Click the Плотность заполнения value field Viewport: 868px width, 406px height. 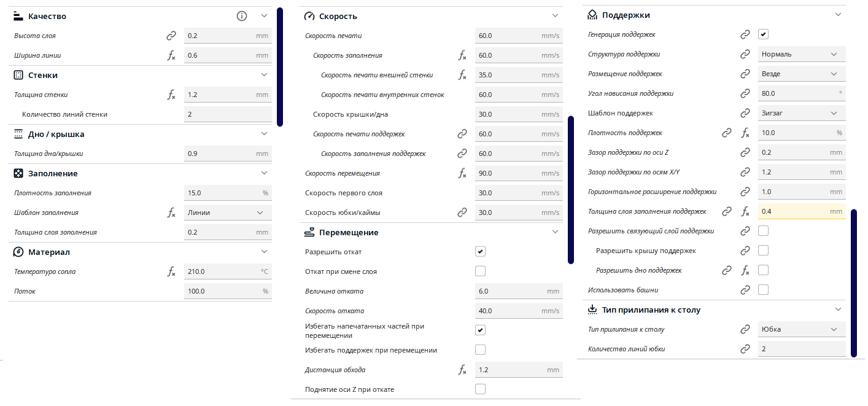click(228, 193)
